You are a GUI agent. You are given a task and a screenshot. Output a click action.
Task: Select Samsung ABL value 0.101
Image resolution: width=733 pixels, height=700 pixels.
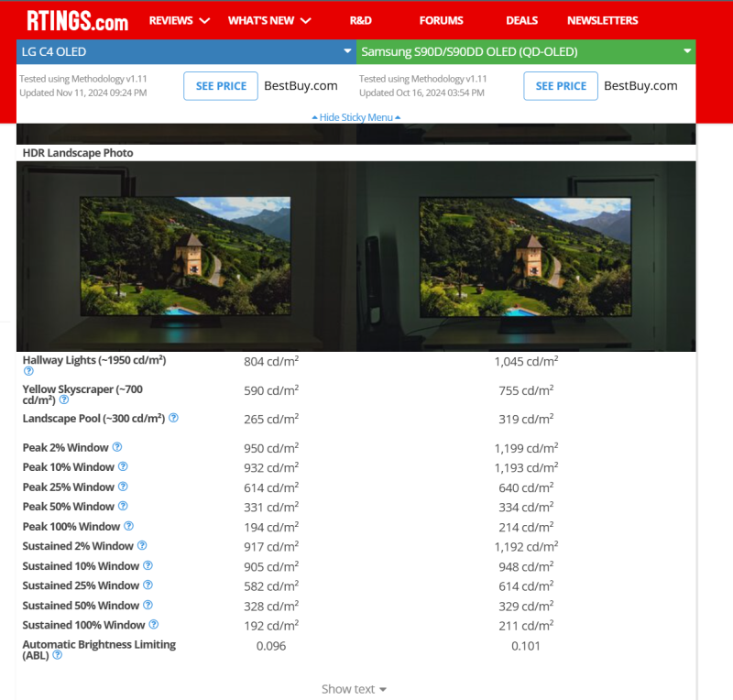(526, 646)
